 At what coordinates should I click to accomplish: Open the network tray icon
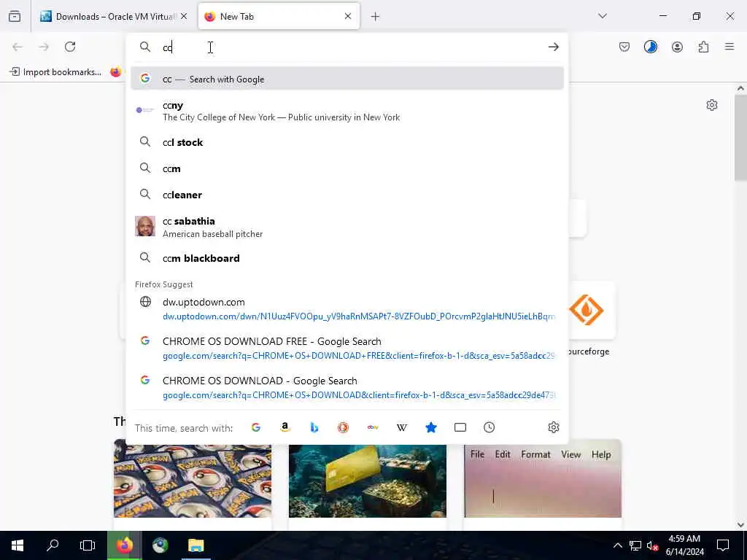(x=635, y=545)
